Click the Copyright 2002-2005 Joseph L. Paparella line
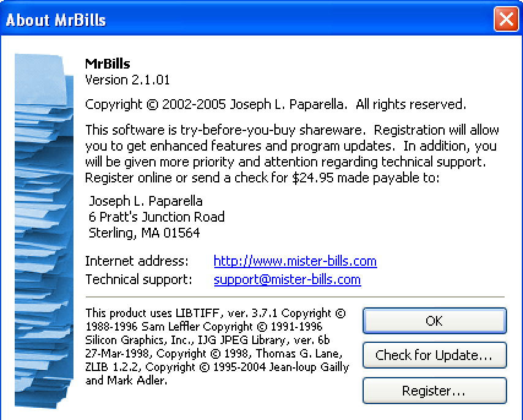The image size is (523, 420). tap(276, 105)
